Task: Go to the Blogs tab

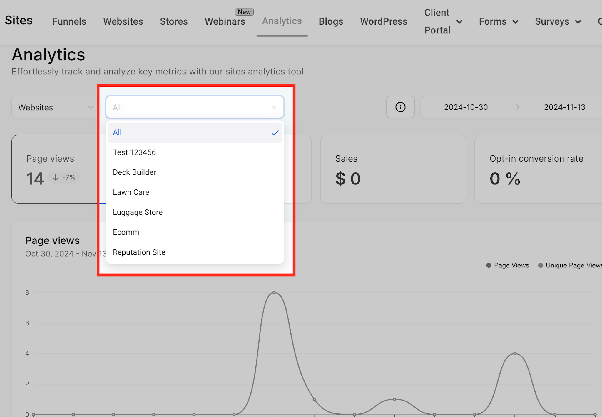Action: click(x=331, y=22)
